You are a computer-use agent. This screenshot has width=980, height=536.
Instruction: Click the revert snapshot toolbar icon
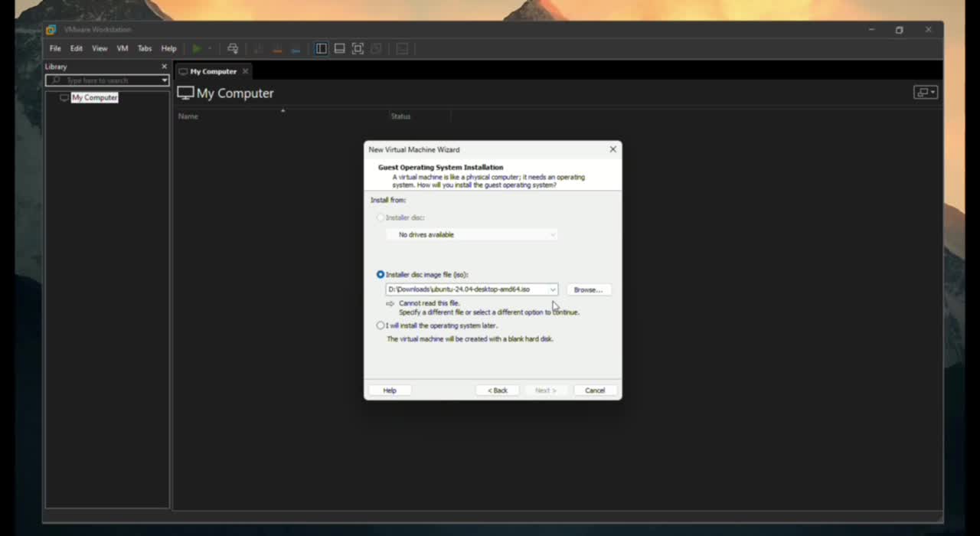pos(277,49)
